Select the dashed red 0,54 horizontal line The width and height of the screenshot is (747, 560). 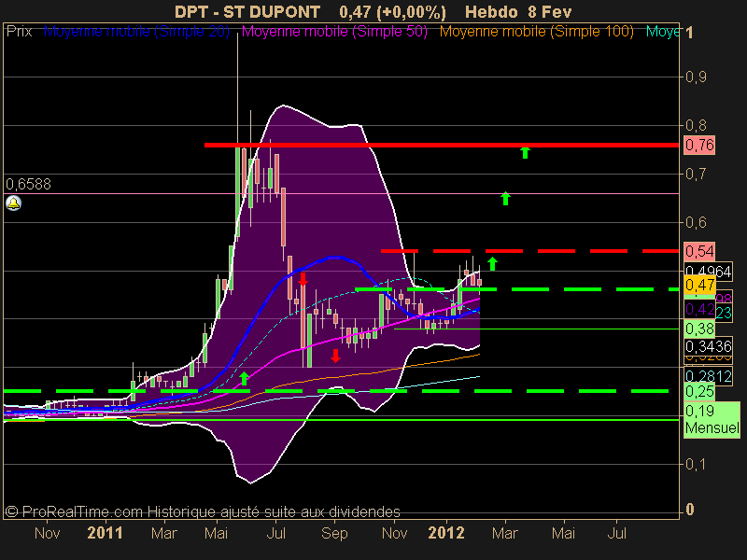click(529, 251)
